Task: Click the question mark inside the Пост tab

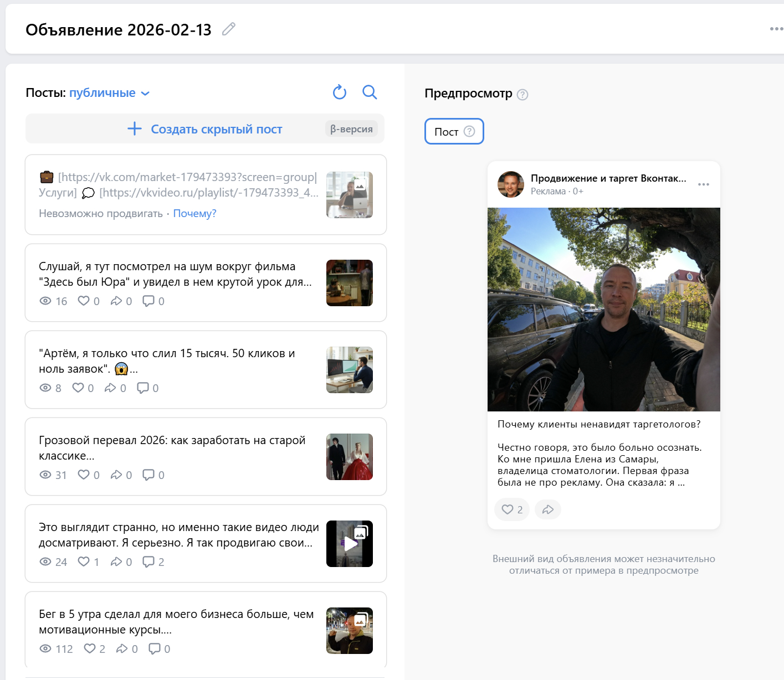Action: coord(469,131)
